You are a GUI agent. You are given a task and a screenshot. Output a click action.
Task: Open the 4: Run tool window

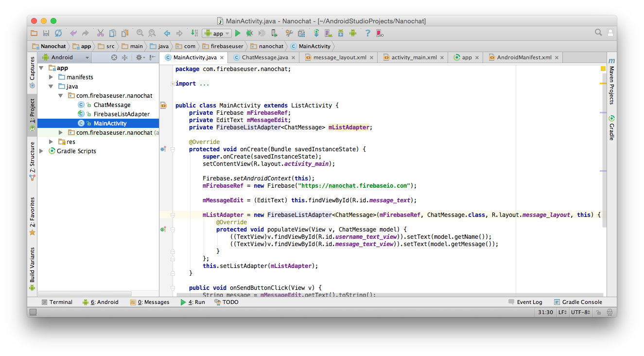click(193, 302)
